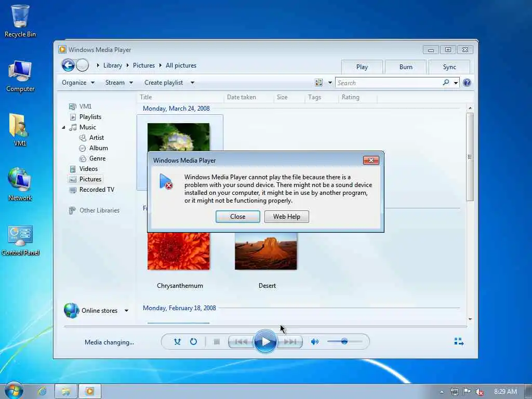The height and width of the screenshot is (399, 532).
Task: Open the Online stores dropdown arrow
Action: click(126, 311)
